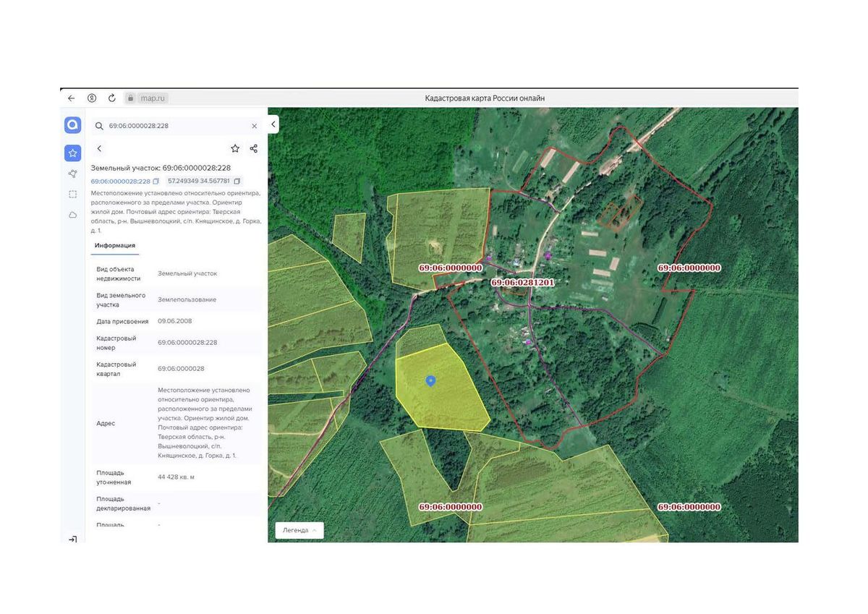Open the cloud icon in the sidebar
This screenshot has width=868, height=614.
72,215
